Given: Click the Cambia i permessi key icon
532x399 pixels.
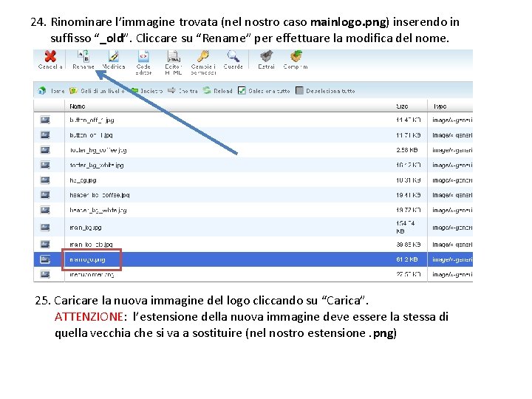Looking at the screenshot, I should tap(203, 56).
